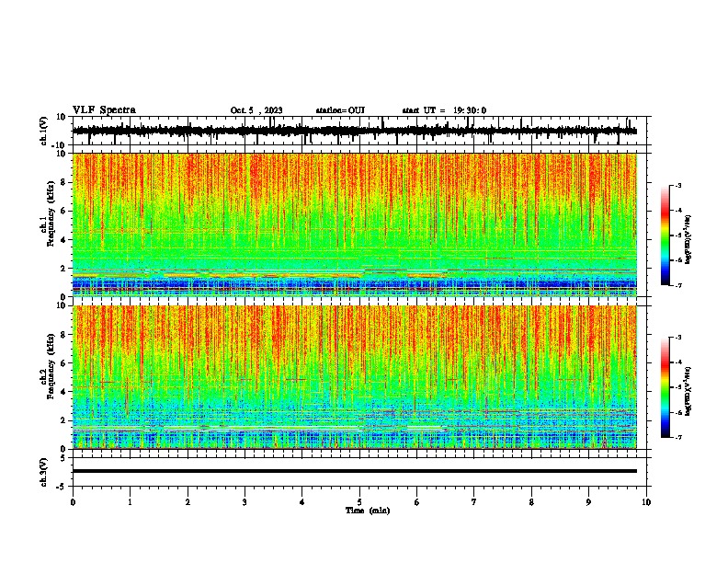
Task: Select the date text "Oct. 5, 2023"
Action: [256, 110]
